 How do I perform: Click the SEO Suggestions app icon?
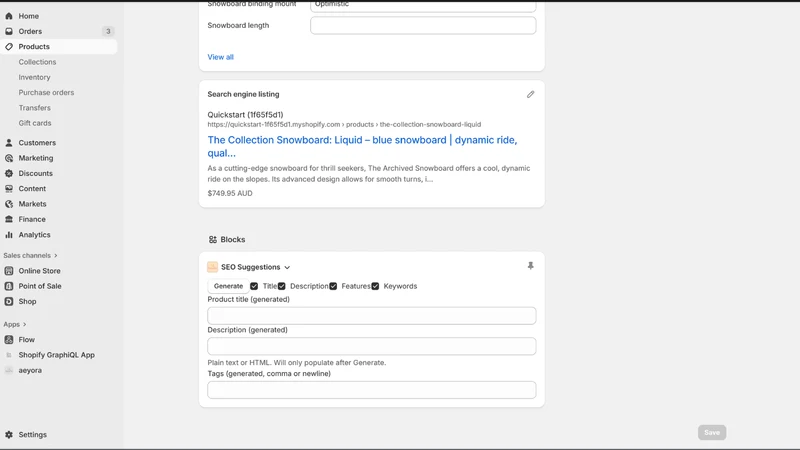(212, 267)
